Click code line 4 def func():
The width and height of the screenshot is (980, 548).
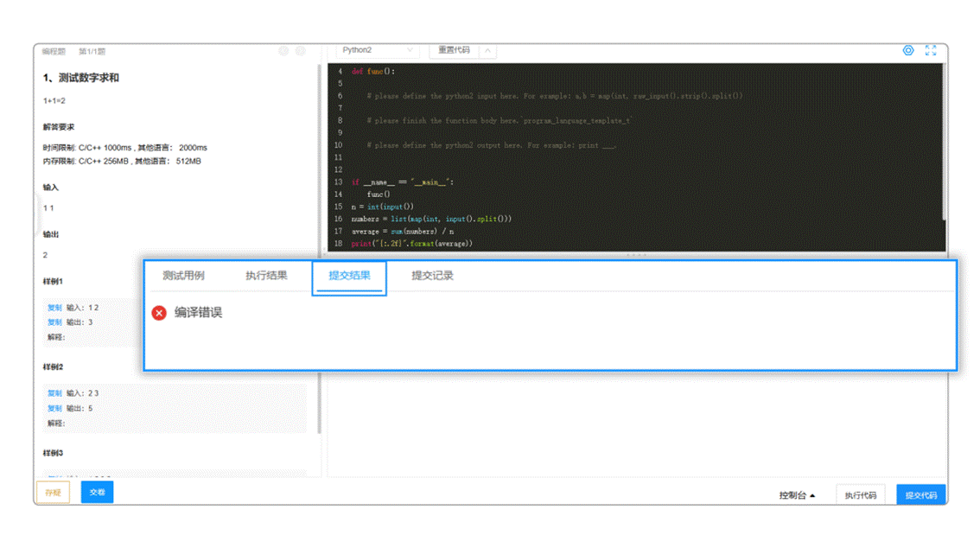pyautogui.click(x=373, y=71)
